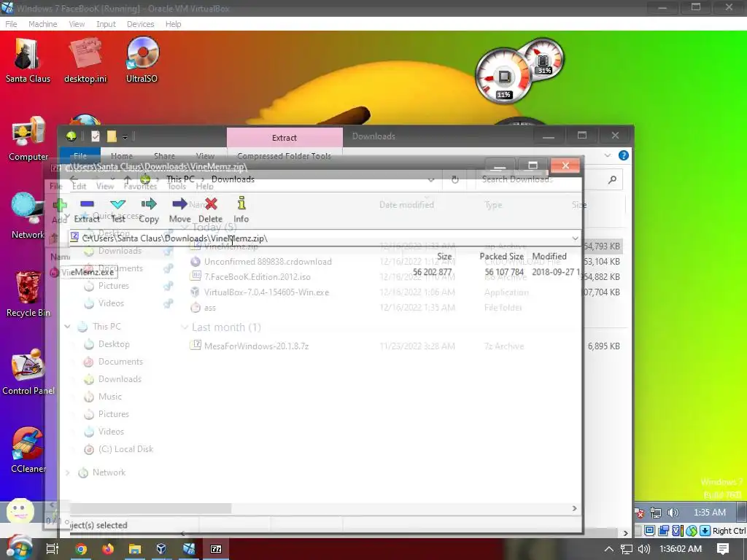Open the VirtualBox File menu
The image size is (747, 560).
click(11, 24)
